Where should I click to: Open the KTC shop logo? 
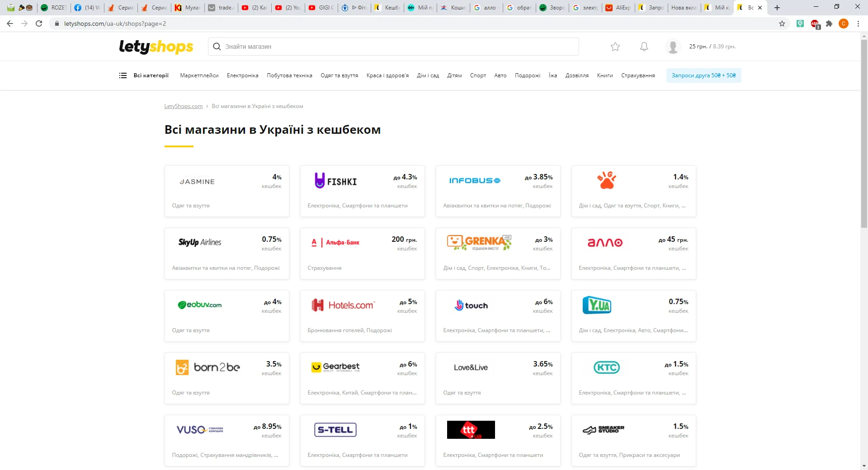point(607,367)
